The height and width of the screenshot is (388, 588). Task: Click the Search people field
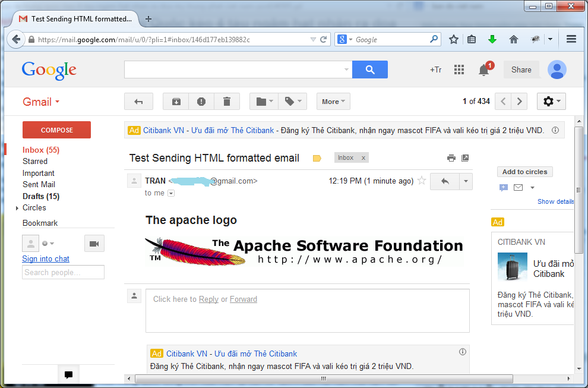63,272
